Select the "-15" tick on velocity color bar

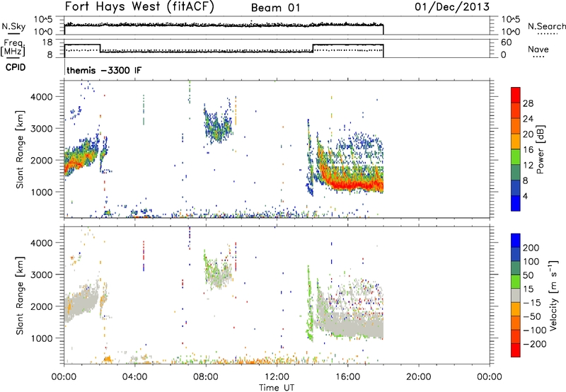pos(532,303)
